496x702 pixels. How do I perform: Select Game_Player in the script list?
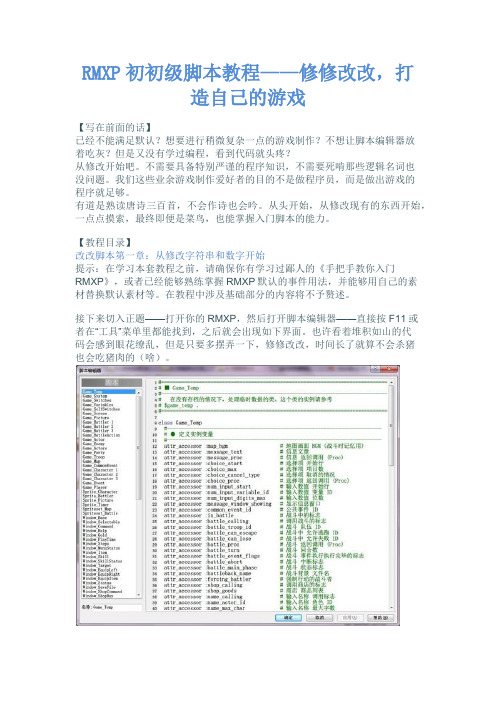coord(109,488)
